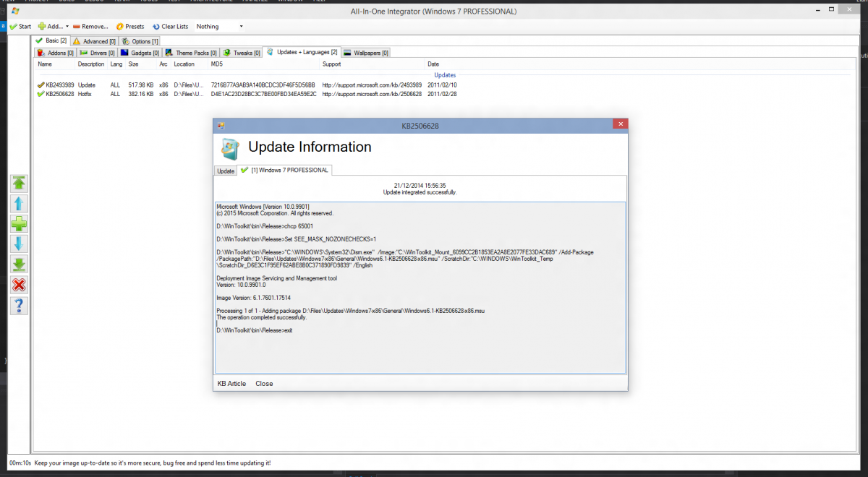Switch to the Advanced [0] tab
The image size is (868, 477).
[x=94, y=42]
